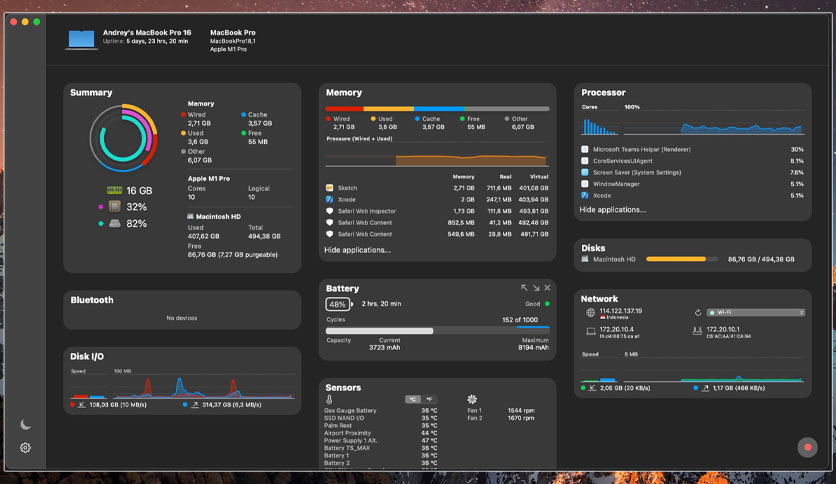Move Battery panel using down-right arrow icon
Viewport: 836px width, 484px height.
click(x=536, y=288)
